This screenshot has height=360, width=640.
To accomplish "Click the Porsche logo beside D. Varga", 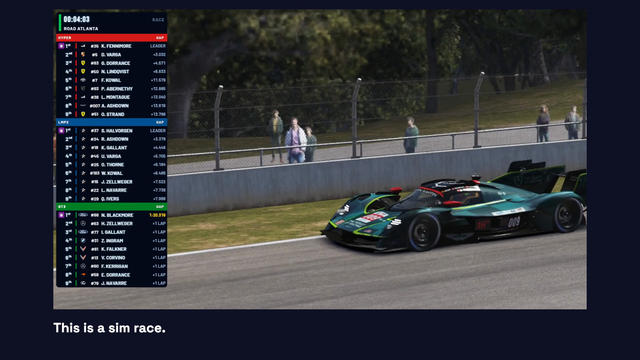I will (x=83, y=55).
